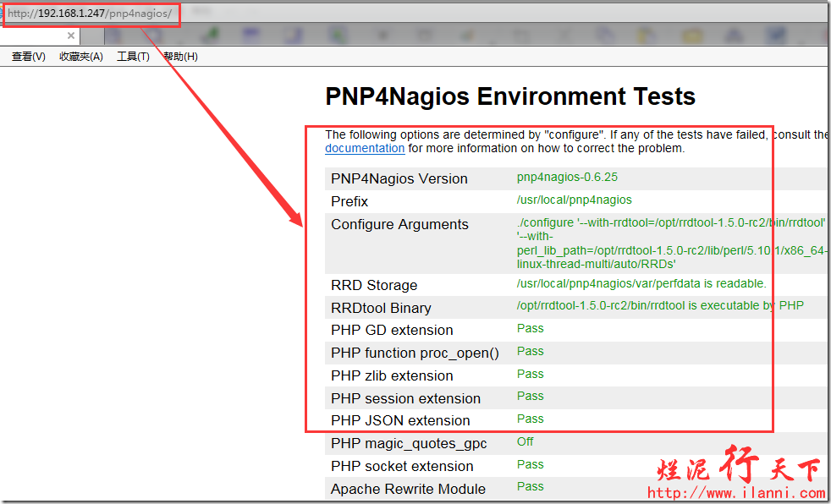
Task: Click the address bar URL field
Action: (91, 14)
